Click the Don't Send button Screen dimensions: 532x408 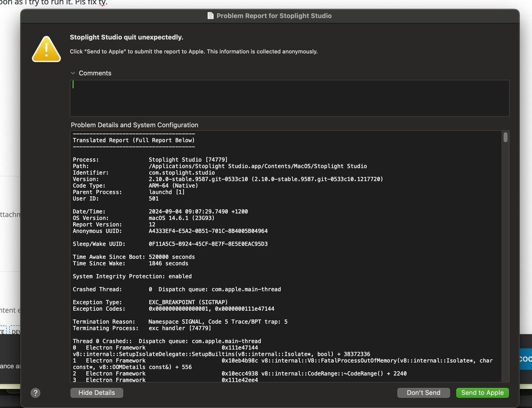coord(423,393)
